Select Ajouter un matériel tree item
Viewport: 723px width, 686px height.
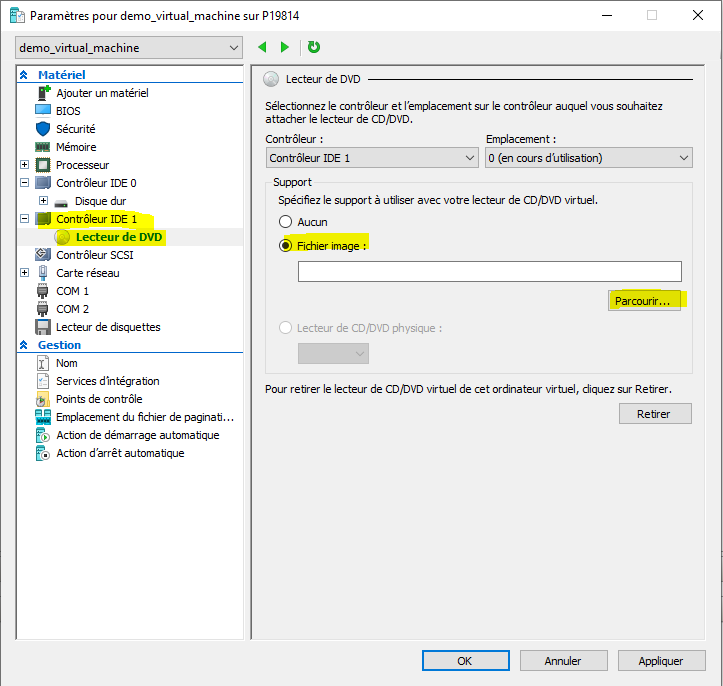point(102,93)
